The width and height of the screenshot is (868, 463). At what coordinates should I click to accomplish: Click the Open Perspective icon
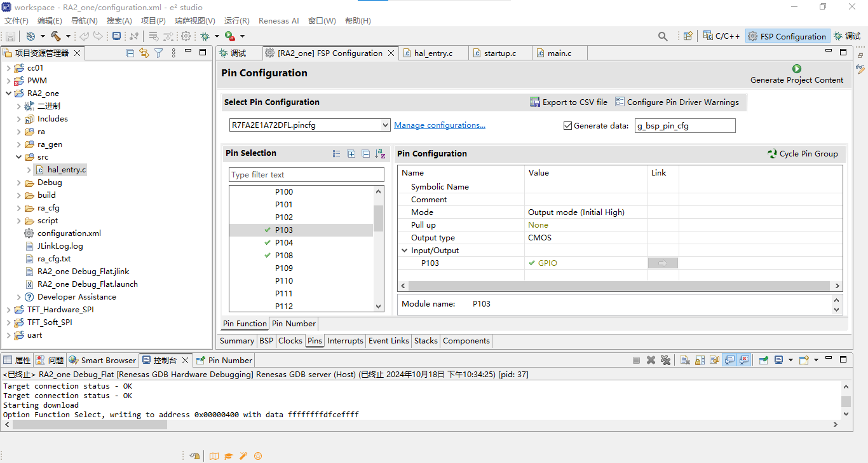click(688, 36)
